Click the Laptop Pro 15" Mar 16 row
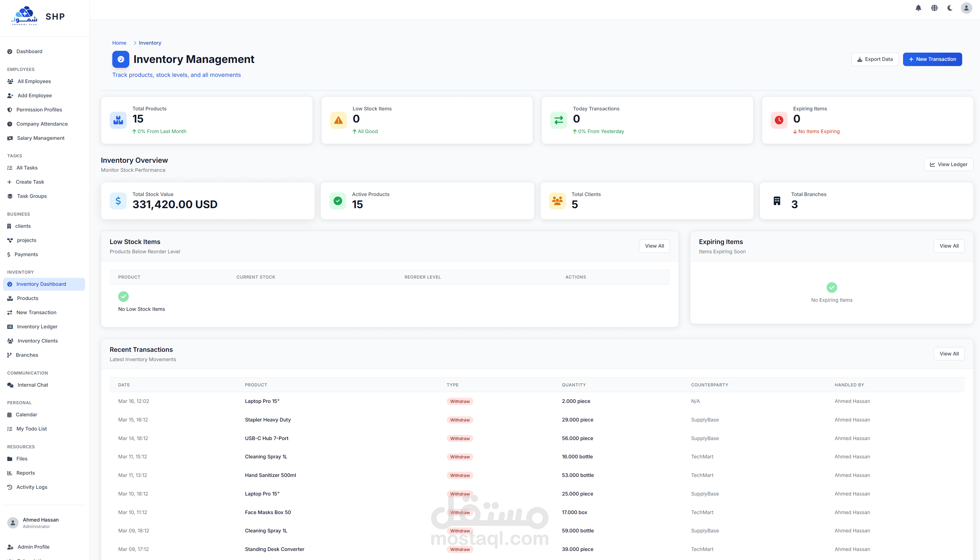Screen dimensions: 980x560 (262, 401)
